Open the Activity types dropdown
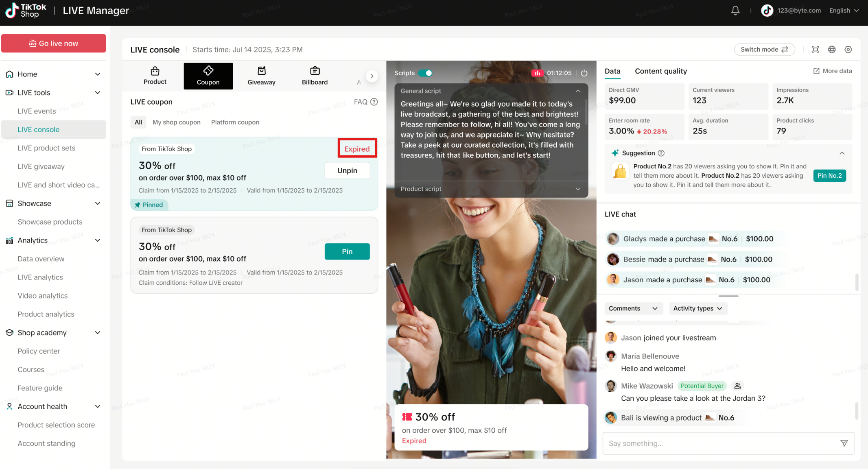 coord(697,308)
